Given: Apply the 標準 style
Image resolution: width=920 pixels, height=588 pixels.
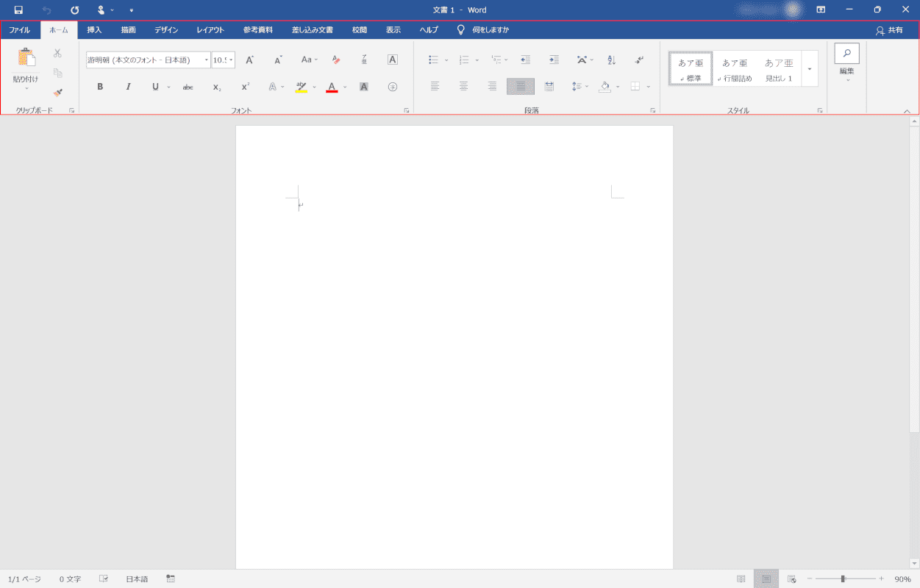Looking at the screenshot, I should 691,69.
